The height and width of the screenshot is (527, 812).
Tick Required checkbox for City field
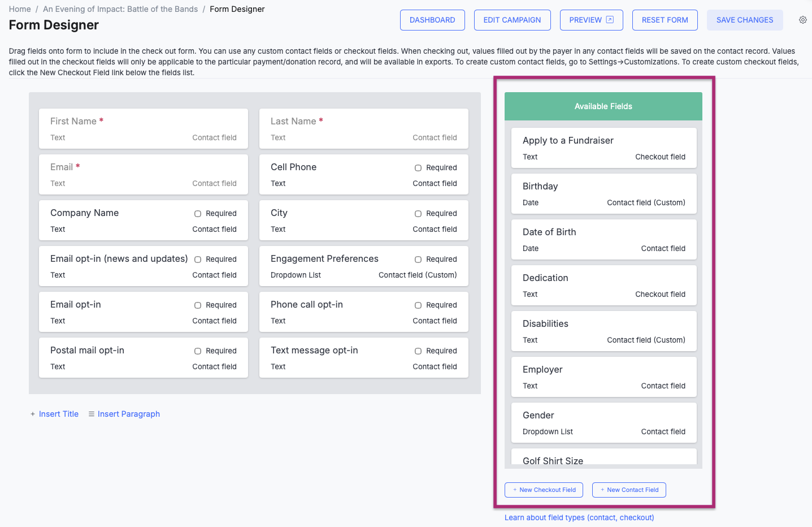click(x=418, y=214)
